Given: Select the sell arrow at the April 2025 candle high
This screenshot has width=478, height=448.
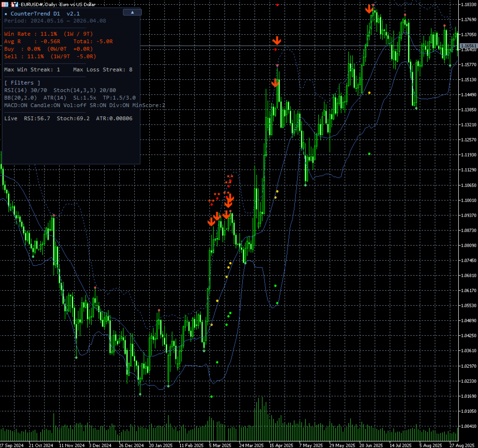Looking at the screenshot, I should pyautogui.click(x=275, y=83).
